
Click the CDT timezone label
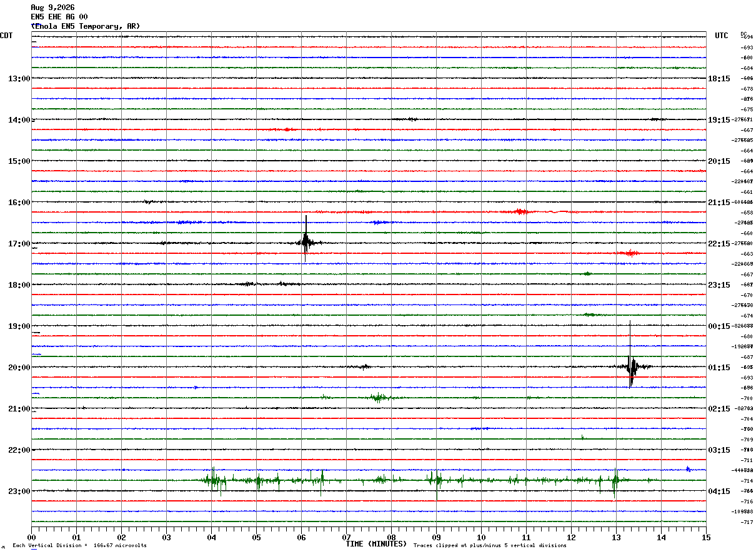click(6, 36)
